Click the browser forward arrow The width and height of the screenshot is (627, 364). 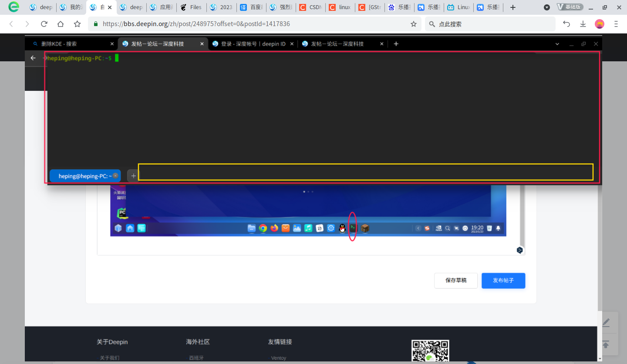27,24
